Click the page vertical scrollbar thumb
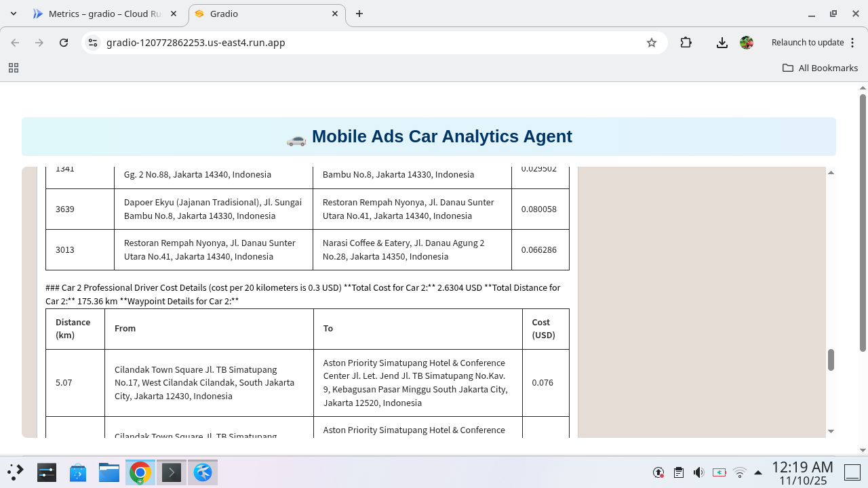The height and width of the screenshot is (488, 868). point(863,223)
